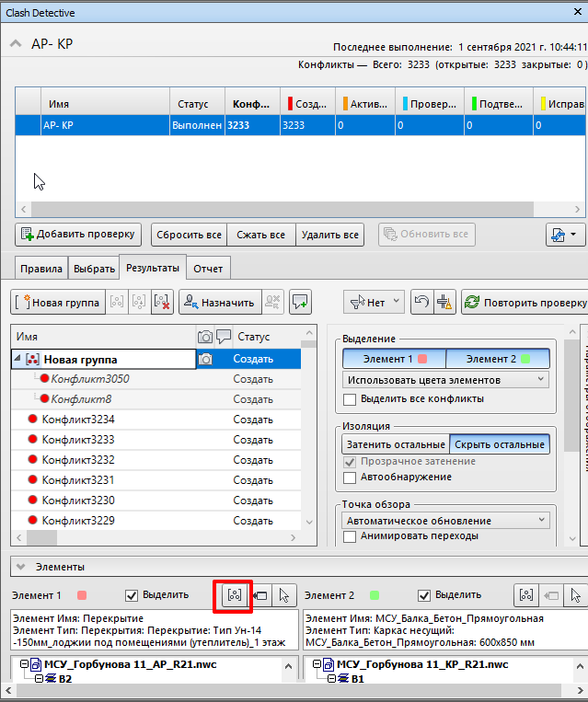Select the Конфликт3234 row in results
The height and width of the screenshot is (702, 588).
(78, 419)
